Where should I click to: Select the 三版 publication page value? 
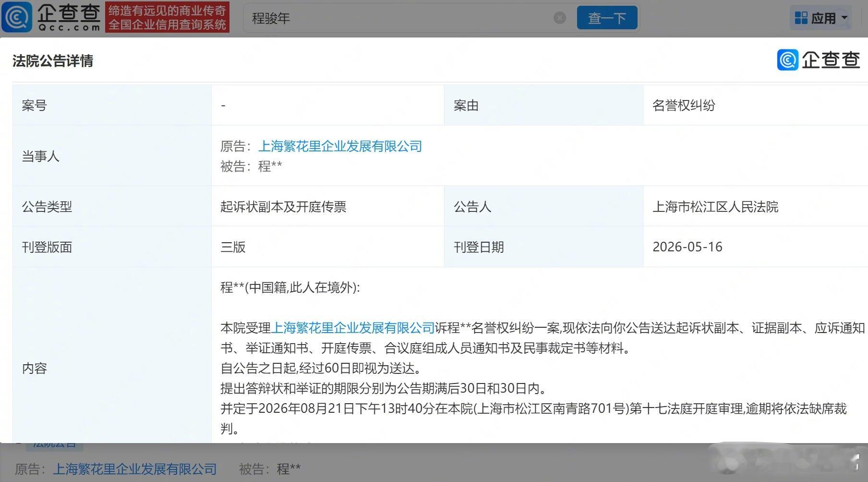pos(233,247)
